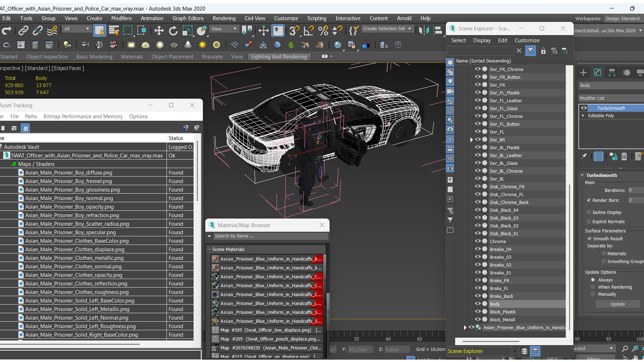Select the Select and Rotate tool
644x362 pixels.
click(173, 31)
